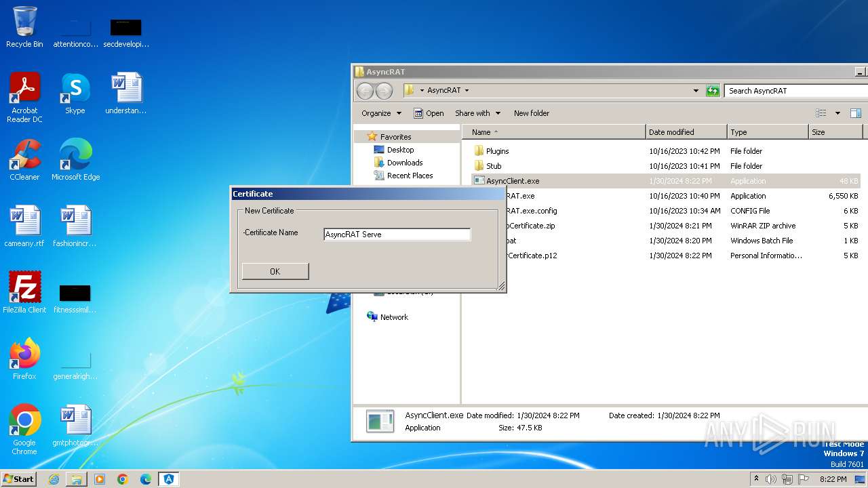The height and width of the screenshot is (488, 868).
Task: Open the Organize dropdown menu
Action: [382, 113]
